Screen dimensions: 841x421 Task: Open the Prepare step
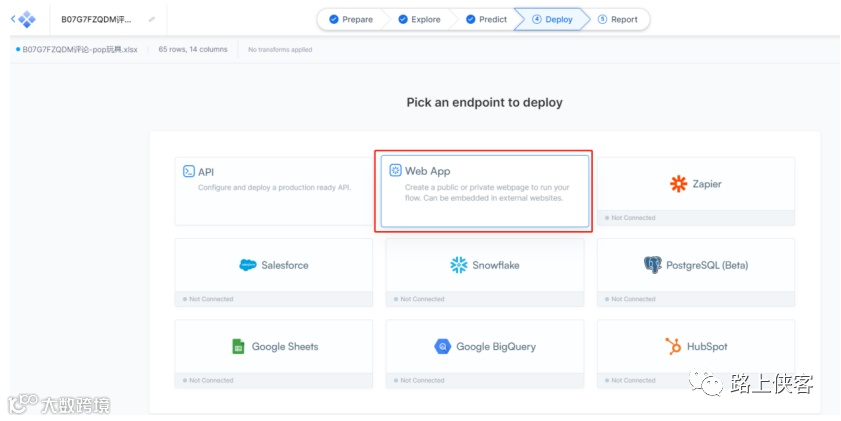click(352, 19)
